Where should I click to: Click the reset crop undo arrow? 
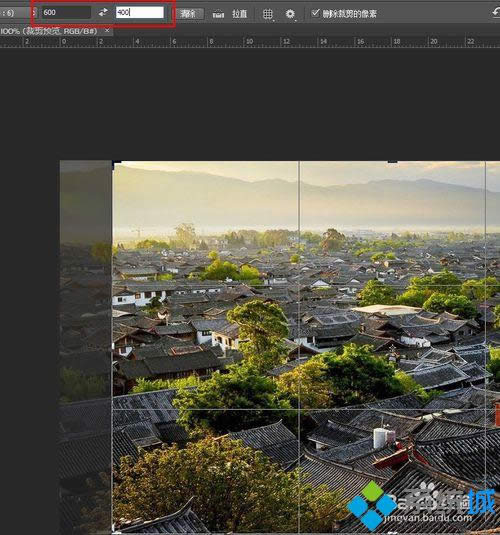[496, 14]
